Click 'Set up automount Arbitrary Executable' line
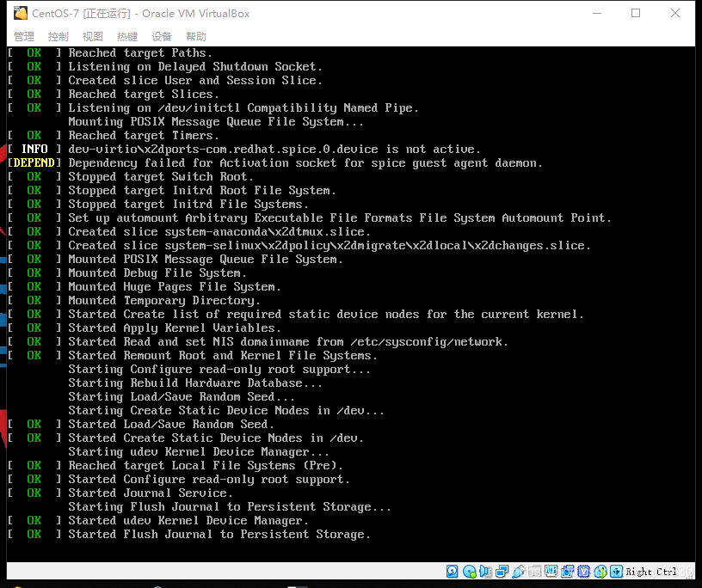Image resolution: width=702 pixels, height=588 pixels. (x=340, y=218)
